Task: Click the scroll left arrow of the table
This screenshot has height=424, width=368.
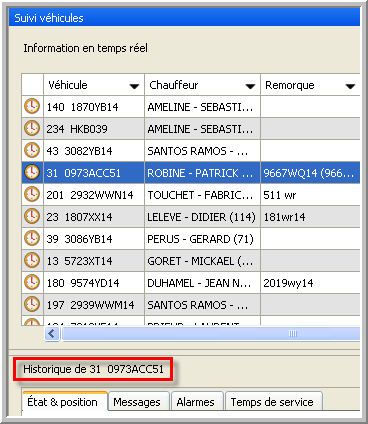Action: (x=52, y=333)
